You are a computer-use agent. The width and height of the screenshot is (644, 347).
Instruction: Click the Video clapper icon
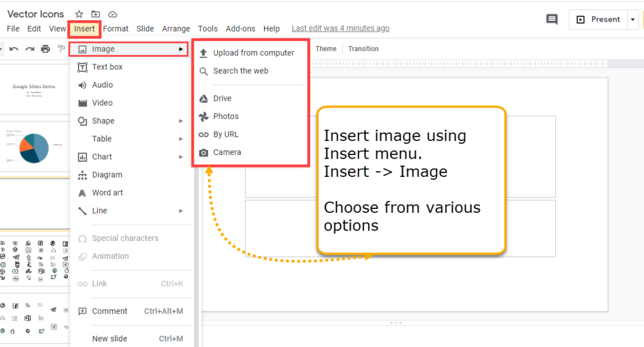pyautogui.click(x=82, y=103)
